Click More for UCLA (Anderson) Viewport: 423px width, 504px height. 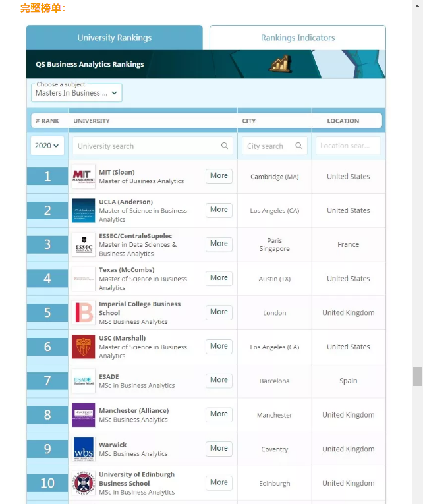(219, 210)
